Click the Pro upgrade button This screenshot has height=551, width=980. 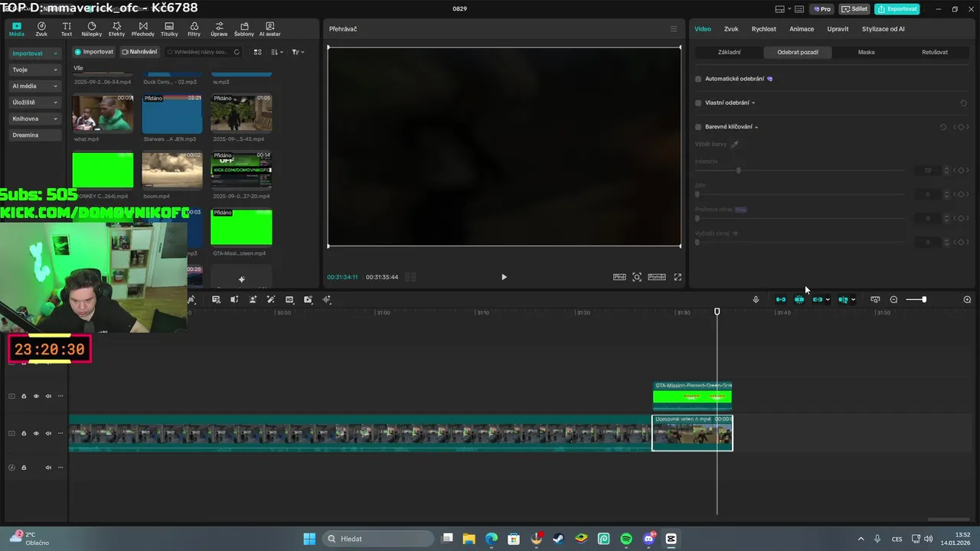(x=823, y=9)
